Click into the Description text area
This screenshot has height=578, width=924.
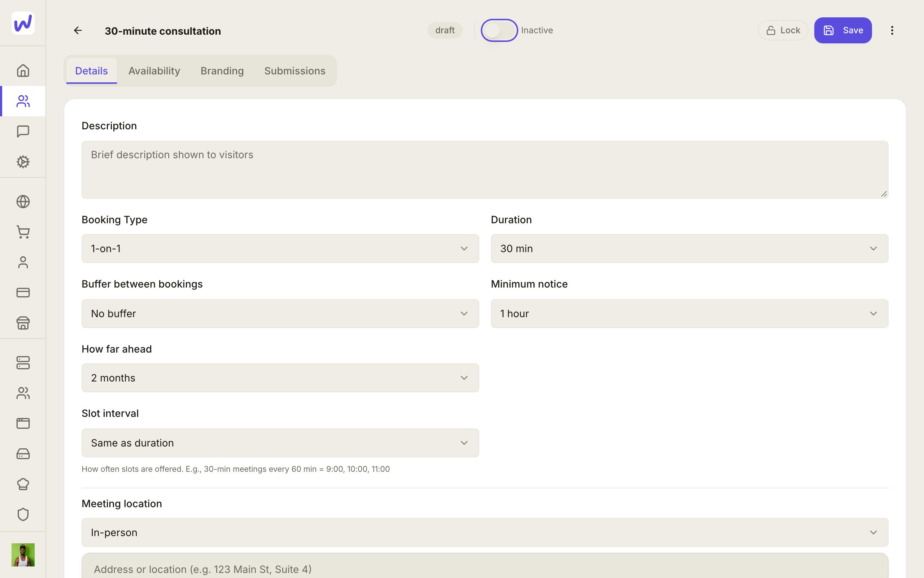click(x=485, y=170)
